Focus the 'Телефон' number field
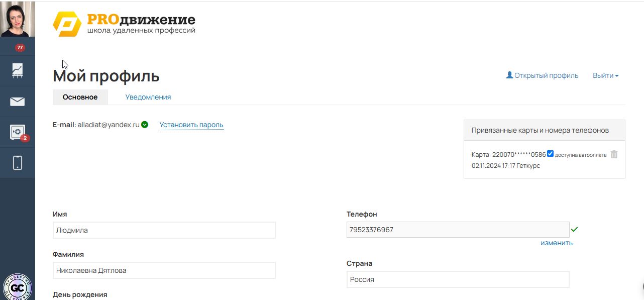The image size is (644, 300). click(458, 230)
